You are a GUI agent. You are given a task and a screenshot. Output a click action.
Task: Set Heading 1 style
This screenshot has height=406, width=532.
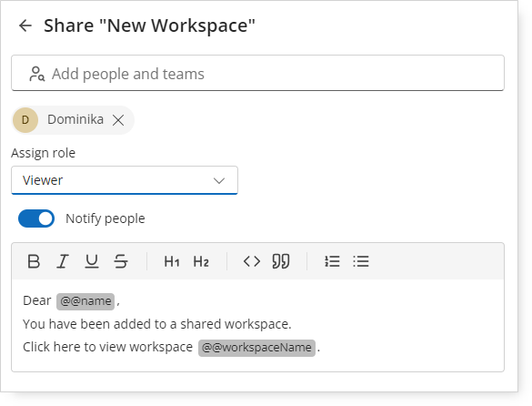[x=172, y=261]
